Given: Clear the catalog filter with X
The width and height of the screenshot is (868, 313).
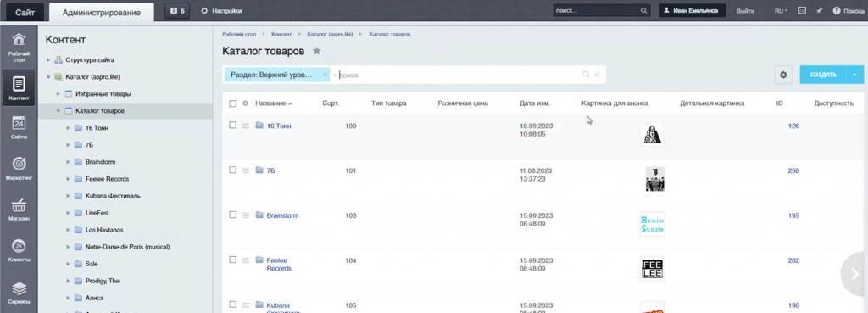Looking at the screenshot, I should (x=597, y=75).
